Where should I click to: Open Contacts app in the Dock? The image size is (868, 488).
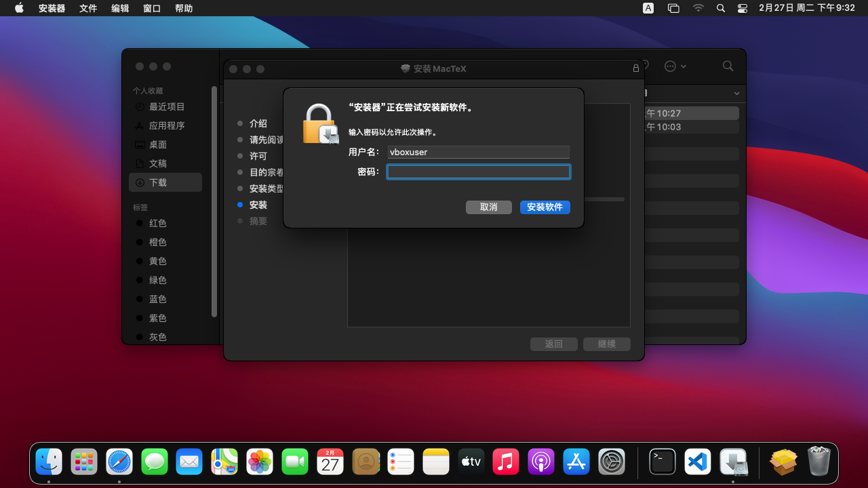[366, 462]
